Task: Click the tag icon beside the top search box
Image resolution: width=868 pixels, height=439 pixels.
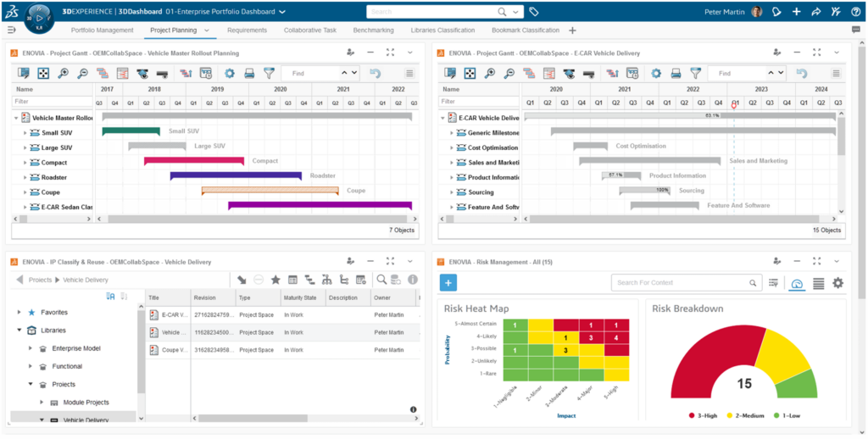Action: click(x=533, y=12)
